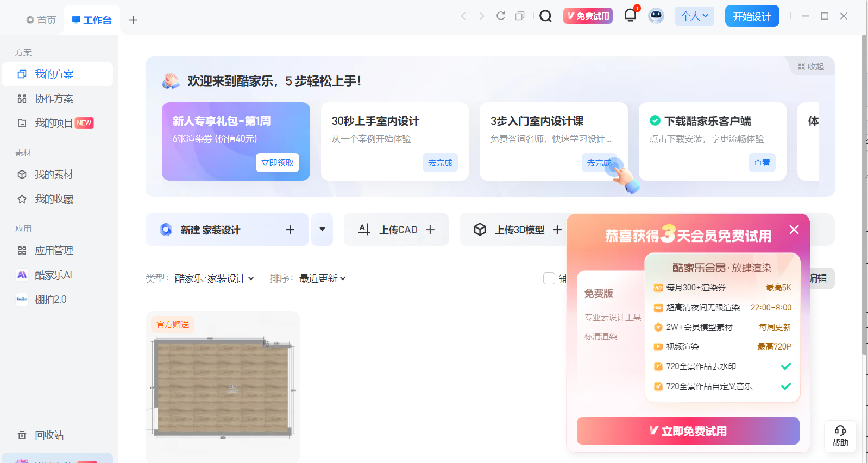
Task: Click the 上传CAD text icon
Action: pos(364,230)
